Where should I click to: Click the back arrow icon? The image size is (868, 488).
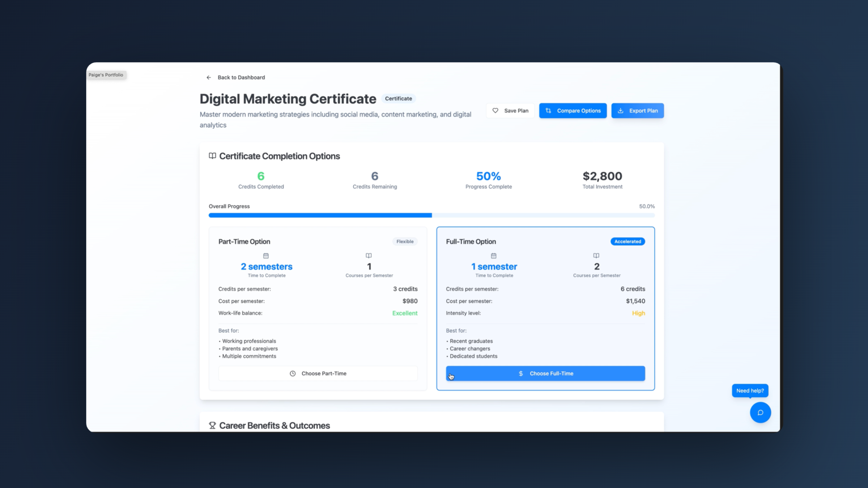(x=209, y=77)
